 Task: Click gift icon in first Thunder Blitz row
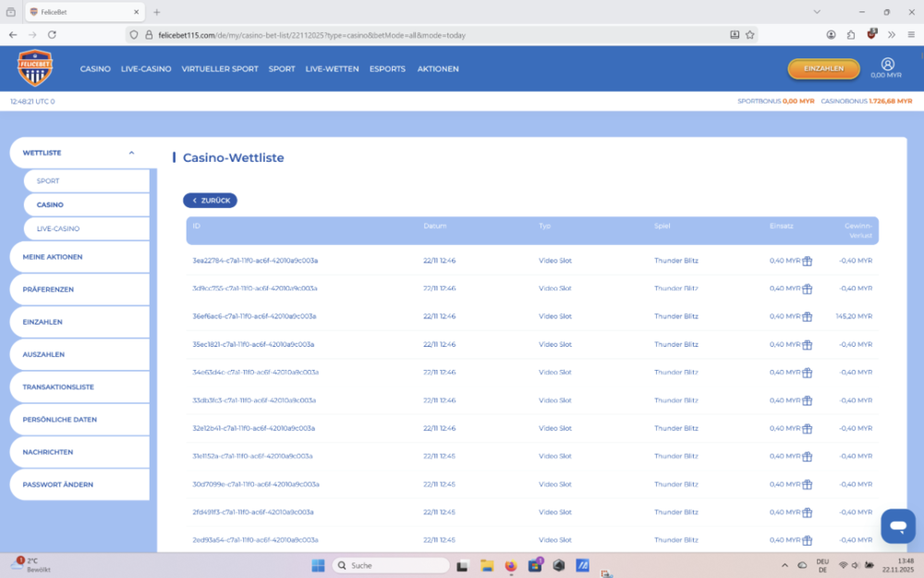coord(807,261)
